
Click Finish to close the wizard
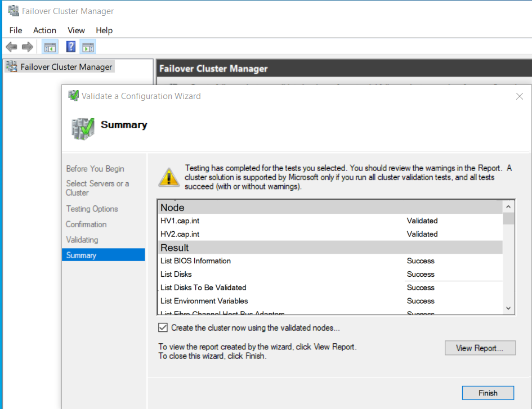pyautogui.click(x=488, y=393)
